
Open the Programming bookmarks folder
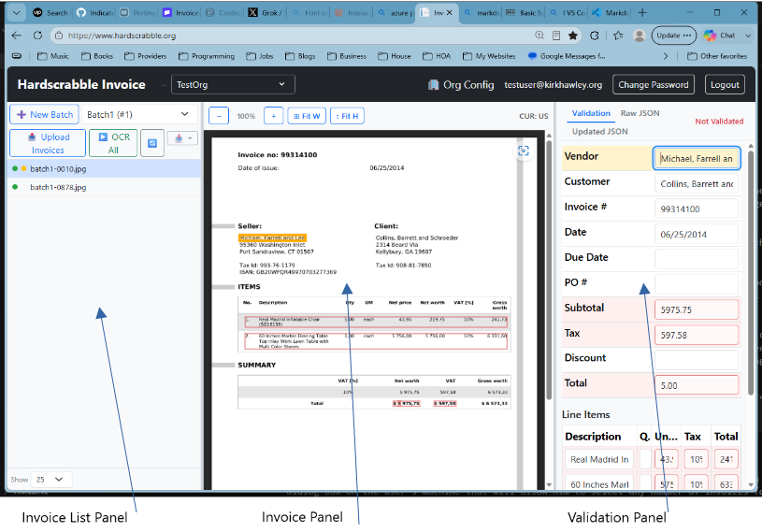[206, 56]
